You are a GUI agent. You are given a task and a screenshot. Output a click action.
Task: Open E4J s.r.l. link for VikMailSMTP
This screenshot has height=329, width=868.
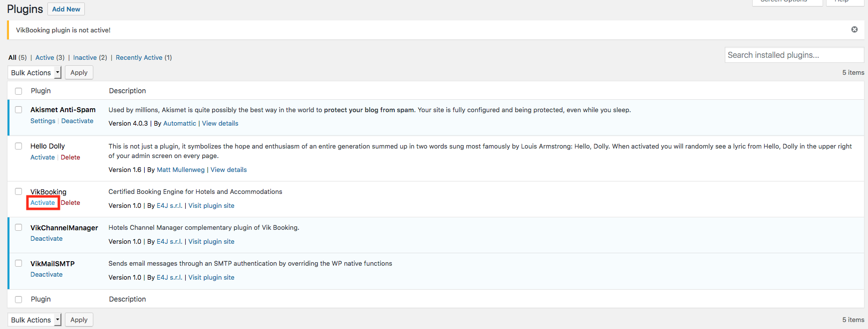point(170,278)
